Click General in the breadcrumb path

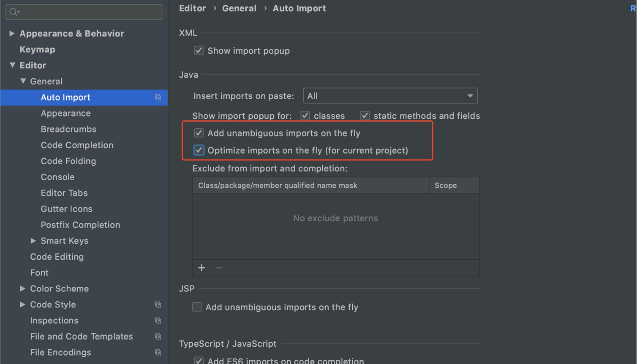point(239,8)
